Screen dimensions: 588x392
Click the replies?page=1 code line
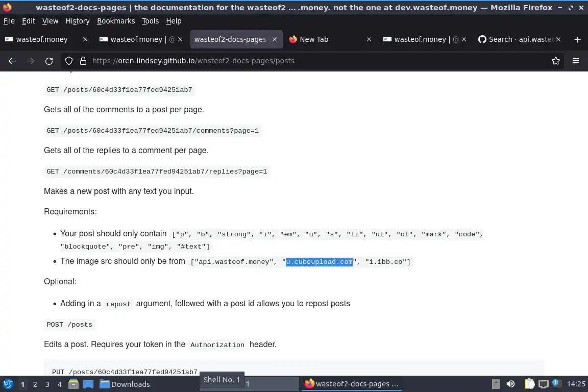tap(157, 171)
